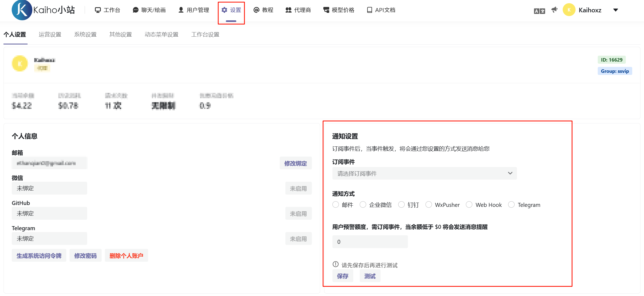Click 未启用 button in Telegram binding row
644x296 pixels.
pos(298,239)
